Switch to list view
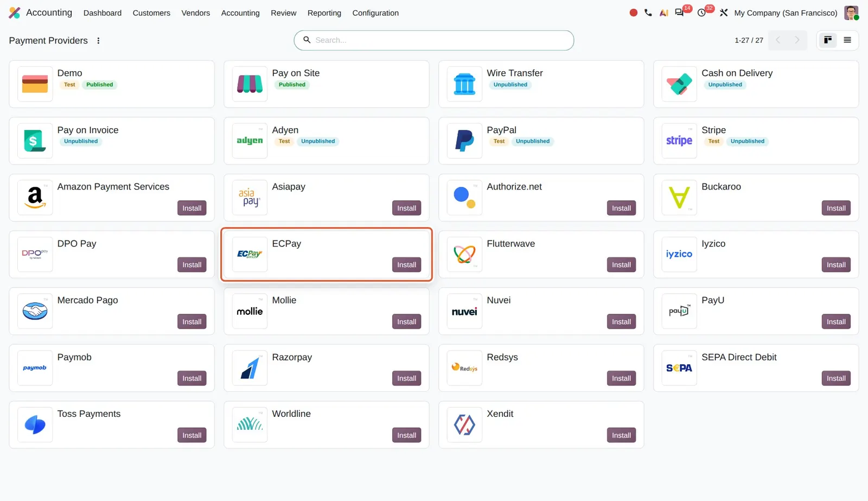The width and height of the screenshot is (868, 501). click(847, 40)
